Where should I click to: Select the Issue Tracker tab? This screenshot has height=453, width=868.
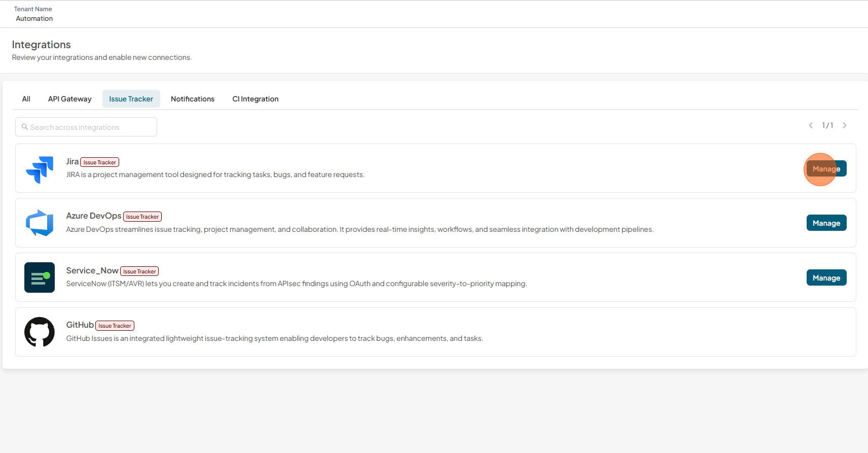click(x=131, y=99)
